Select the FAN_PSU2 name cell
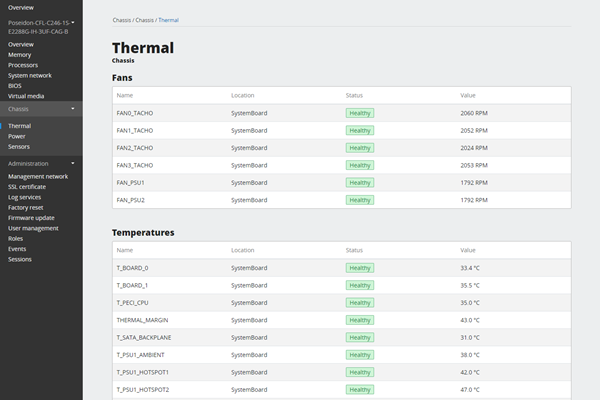600x400 pixels. [x=130, y=200]
